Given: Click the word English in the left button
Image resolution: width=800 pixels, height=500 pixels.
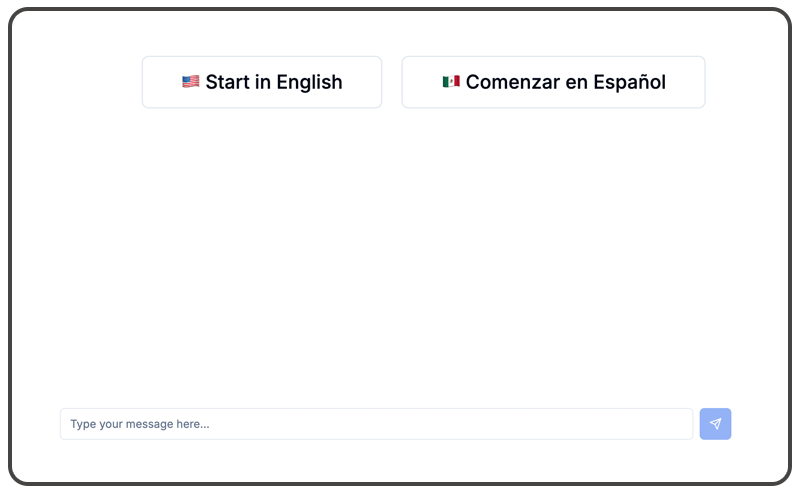Looking at the screenshot, I should click(x=309, y=83).
